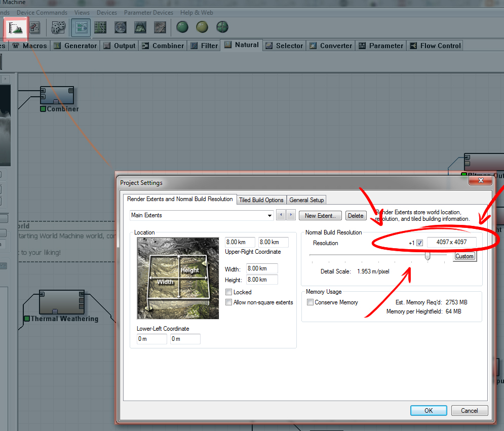Open the 3D perspective view icon
Viewport: 504px width, 431px height.
coord(140,27)
